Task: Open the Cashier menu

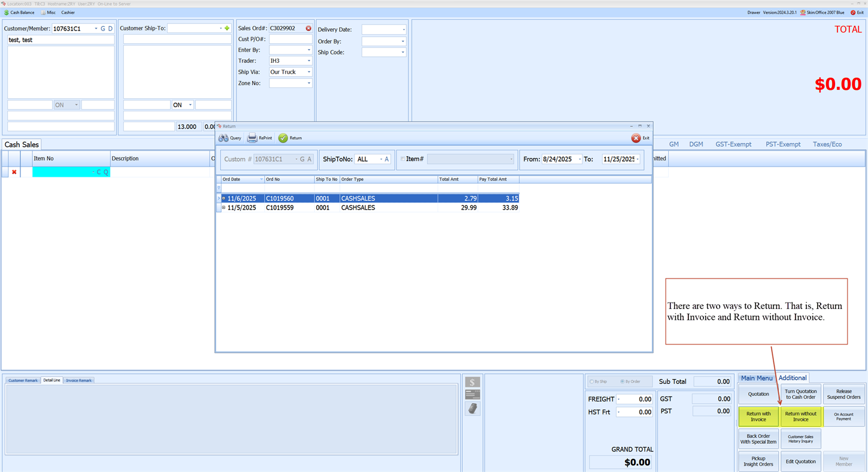Action: click(x=68, y=12)
